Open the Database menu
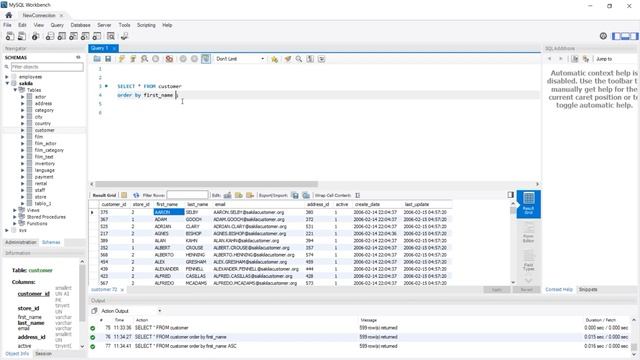Image resolution: width=640 pixels, height=360 pixels. pos(80,25)
